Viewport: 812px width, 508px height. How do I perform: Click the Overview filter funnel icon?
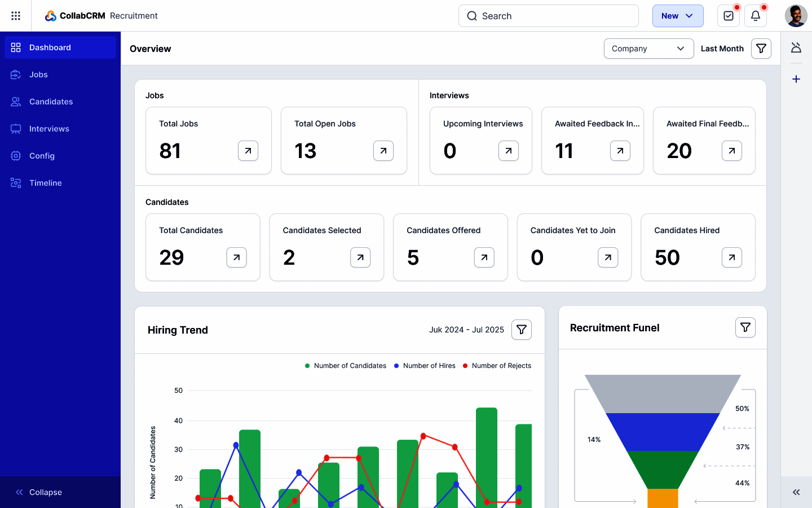coord(761,49)
